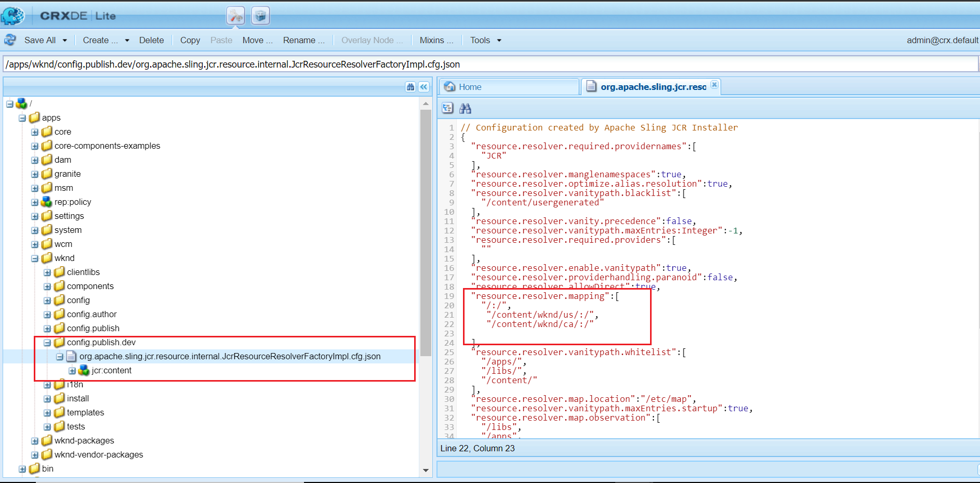Close the org.apache.sling.jcr.reso tab

coord(714,84)
